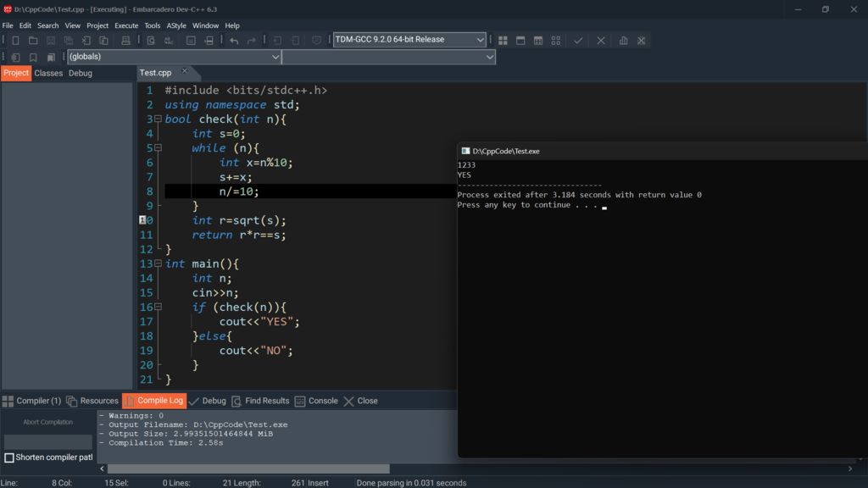Open Find from the toolbar
The height and width of the screenshot is (488, 868).
(x=151, y=41)
